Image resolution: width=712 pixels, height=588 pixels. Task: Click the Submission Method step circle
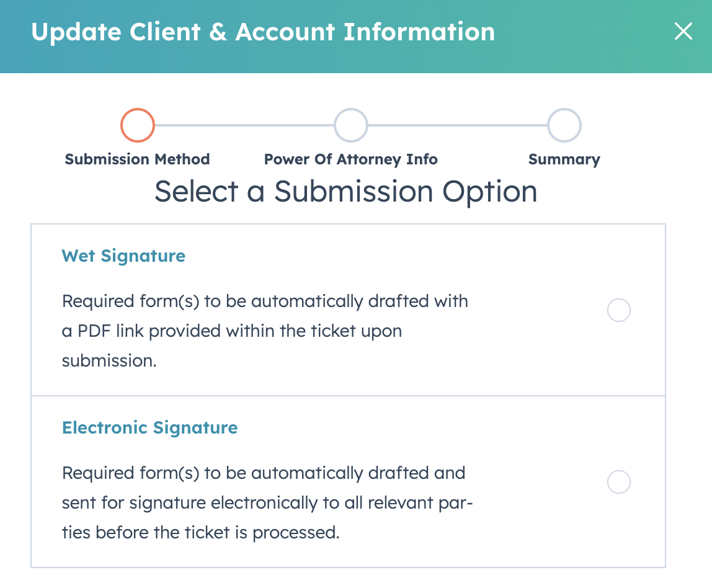coord(137,125)
